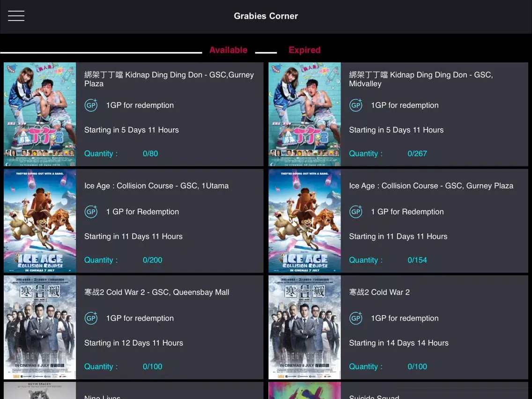Click the Grabies Corner page title

(266, 16)
